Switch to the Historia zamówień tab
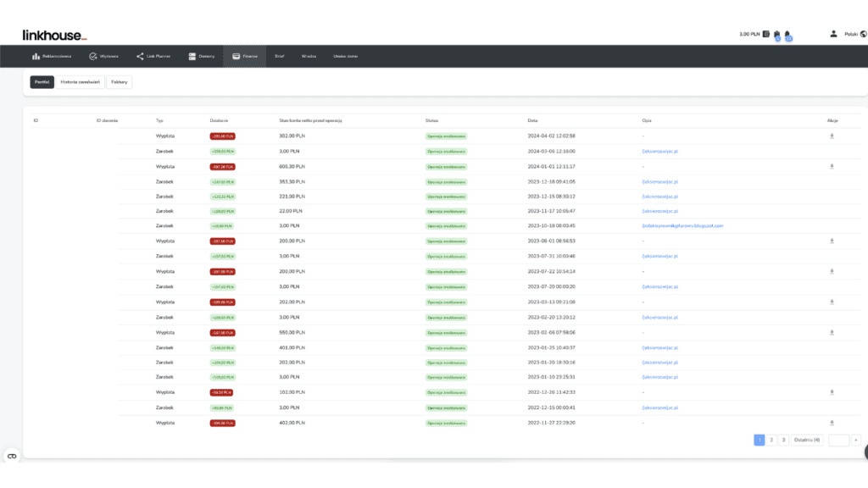Screen dimensions: 868x488 81,82
